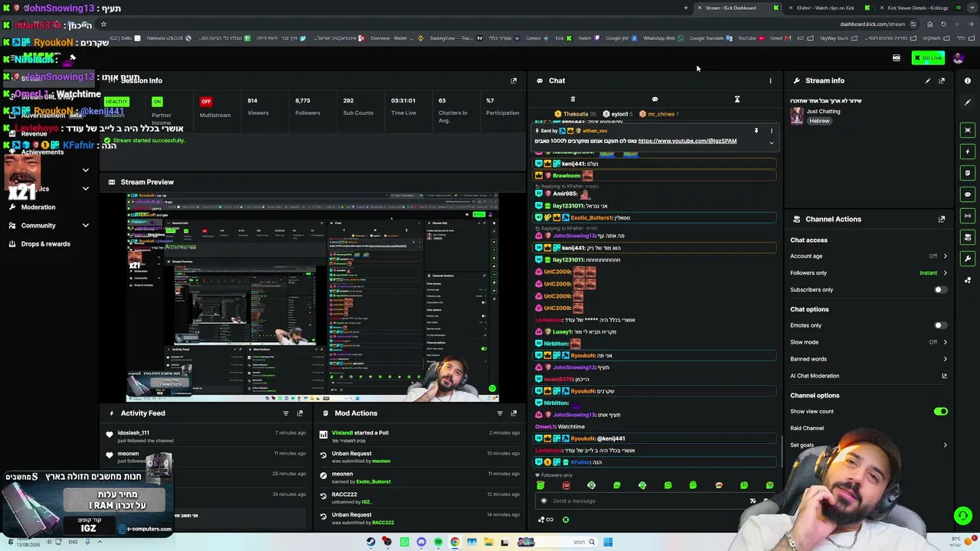Image resolution: width=980 pixels, height=551 pixels.
Task: Toggle the chat bubble widget in right sidebar
Action: [x=968, y=194]
